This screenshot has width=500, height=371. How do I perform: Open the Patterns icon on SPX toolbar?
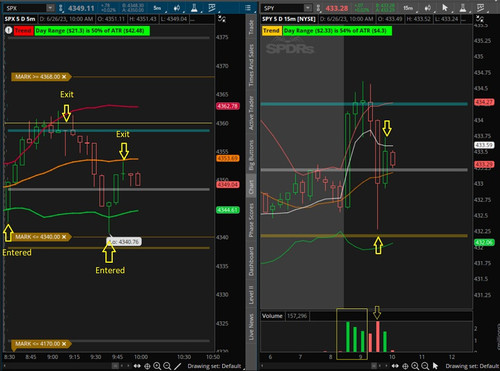[x=211, y=8]
